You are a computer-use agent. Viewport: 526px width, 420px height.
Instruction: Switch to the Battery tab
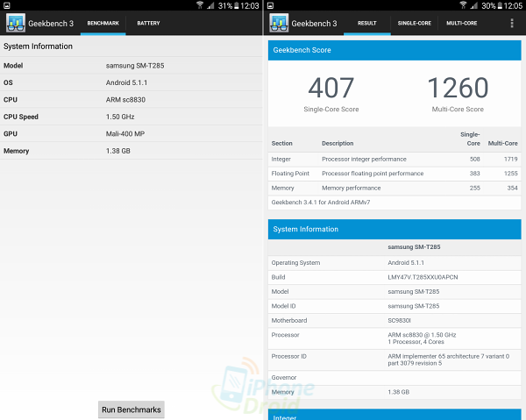click(148, 23)
